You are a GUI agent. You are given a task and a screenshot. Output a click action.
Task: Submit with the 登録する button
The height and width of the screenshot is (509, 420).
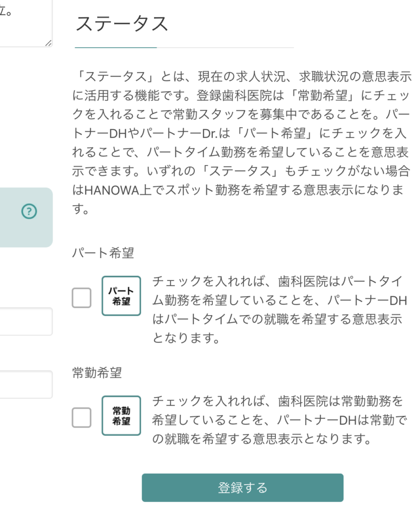[x=243, y=488]
